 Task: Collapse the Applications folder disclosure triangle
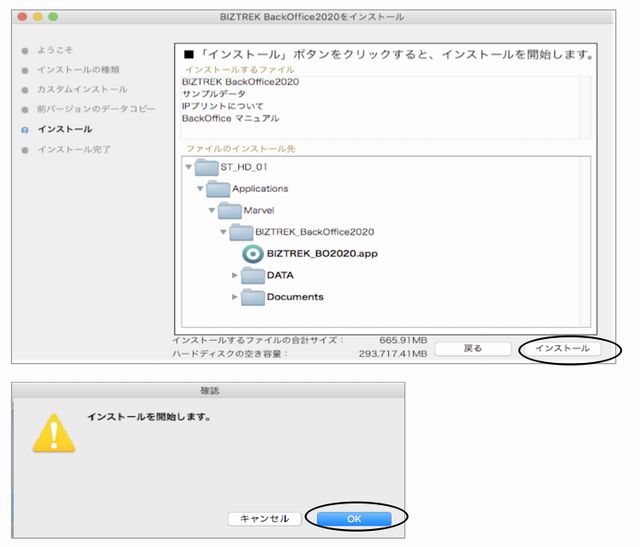(x=200, y=189)
